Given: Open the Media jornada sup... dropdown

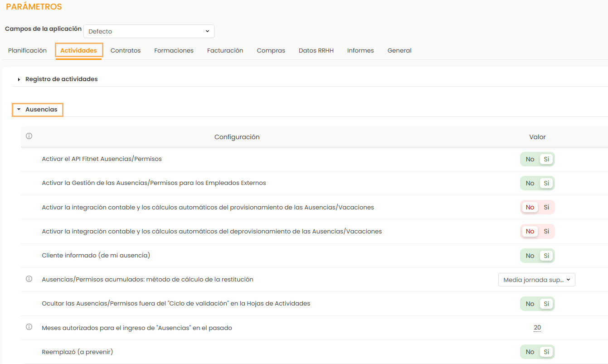Looking at the screenshot, I should pyautogui.click(x=536, y=280).
